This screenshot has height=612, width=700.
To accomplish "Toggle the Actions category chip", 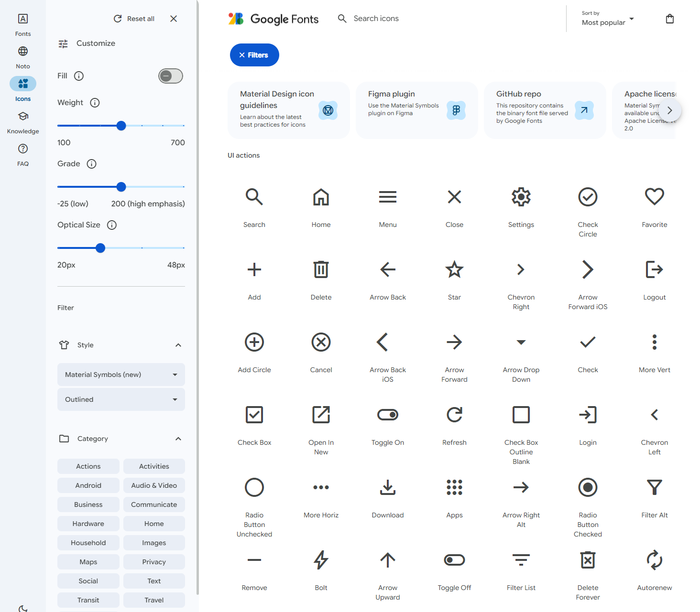I will [88, 466].
